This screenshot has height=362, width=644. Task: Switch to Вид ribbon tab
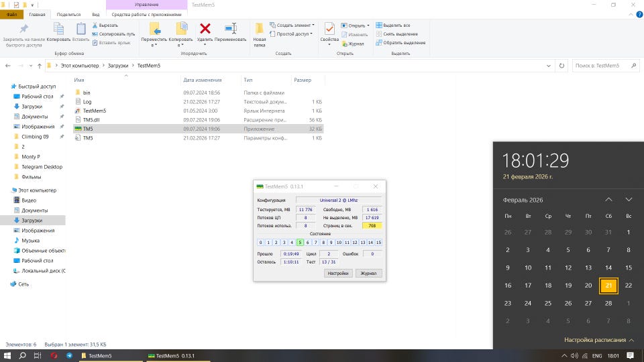point(96,14)
